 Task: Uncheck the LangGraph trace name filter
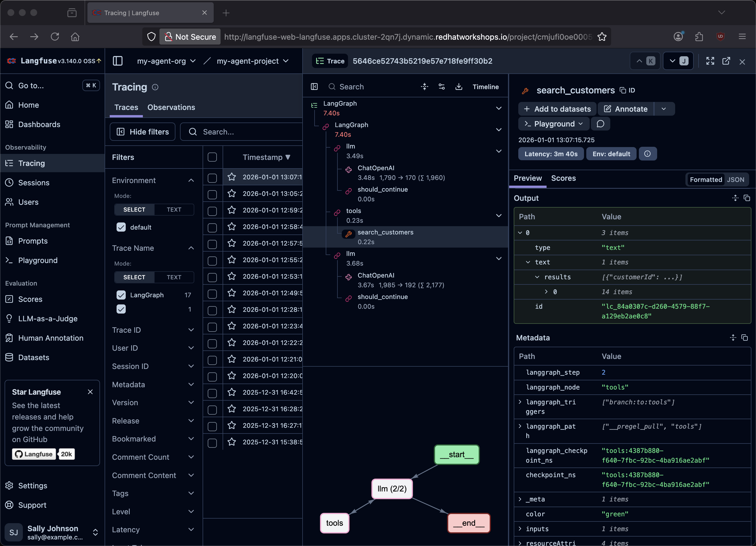point(121,295)
